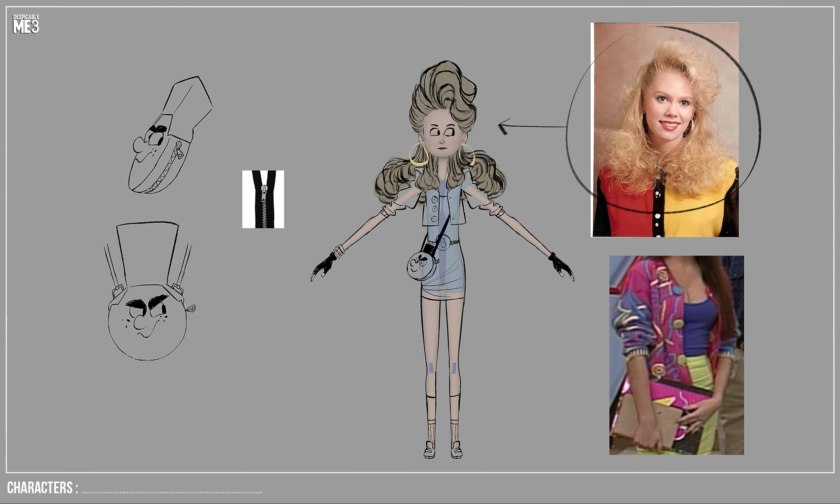
Task: Click the dotted name line after CHARACTERS
Action: [171, 492]
